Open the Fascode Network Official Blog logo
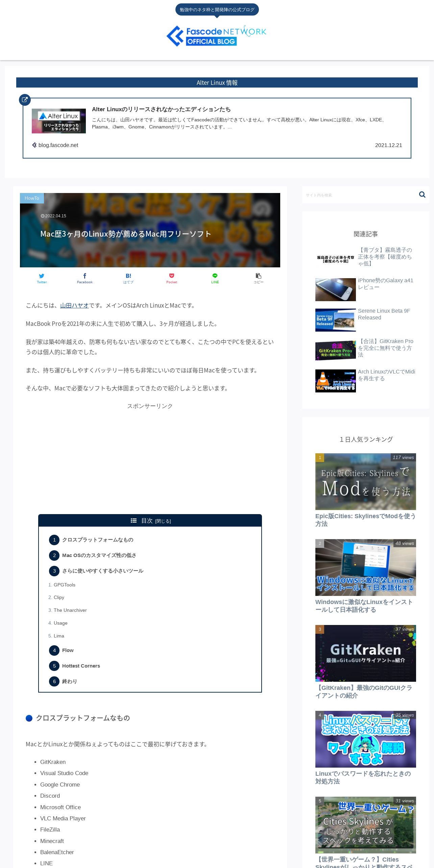This screenshot has width=434, height=868. pyautogui.click(x=217, y=36)
